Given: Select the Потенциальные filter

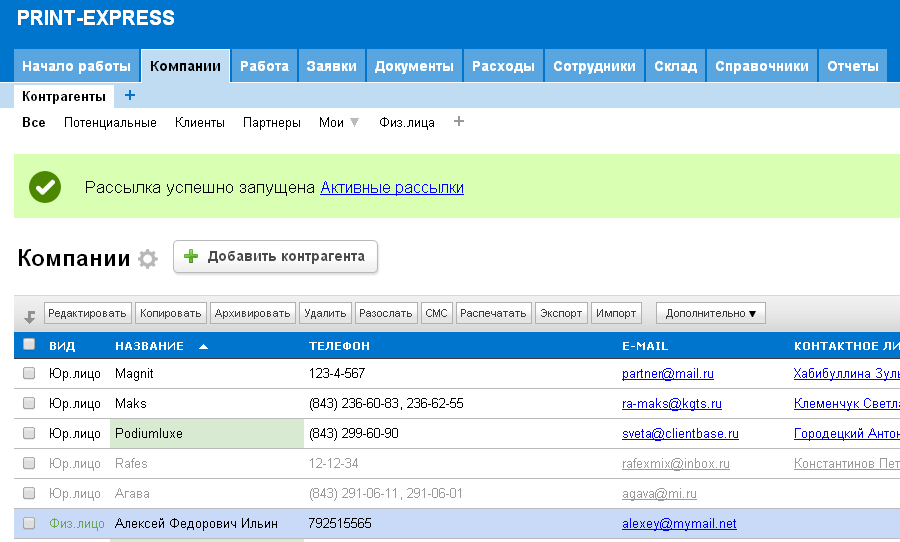Looking at the screenshot, I should [x=110, y=123].
